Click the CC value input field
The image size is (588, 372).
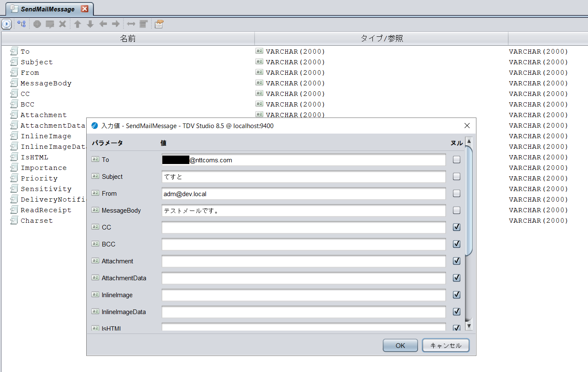(304, 227)
